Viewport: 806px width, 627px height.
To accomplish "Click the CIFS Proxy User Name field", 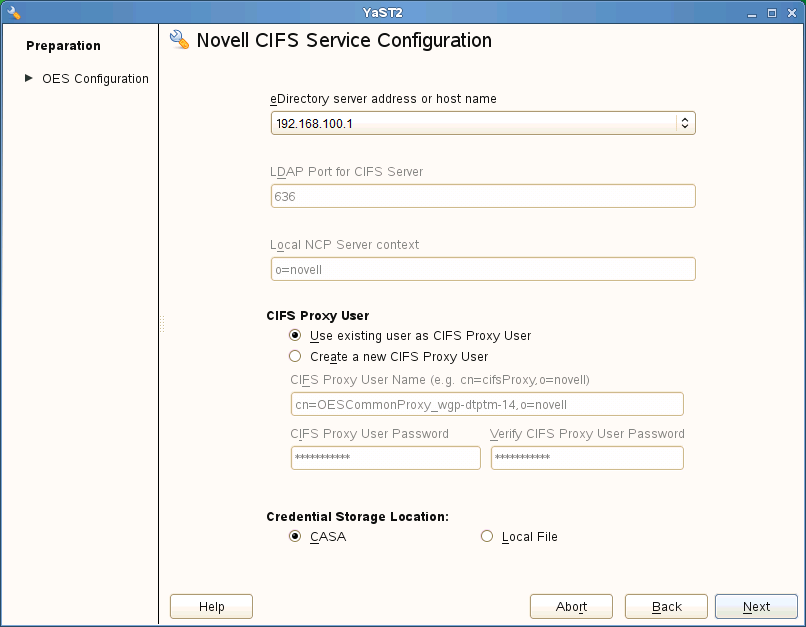I will pos(487,404).
